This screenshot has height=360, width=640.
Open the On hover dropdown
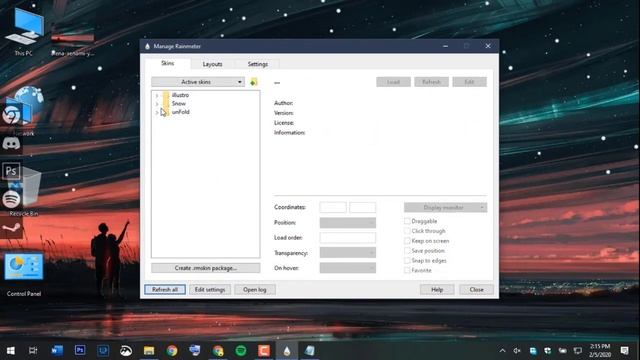[x=347, y=268]
